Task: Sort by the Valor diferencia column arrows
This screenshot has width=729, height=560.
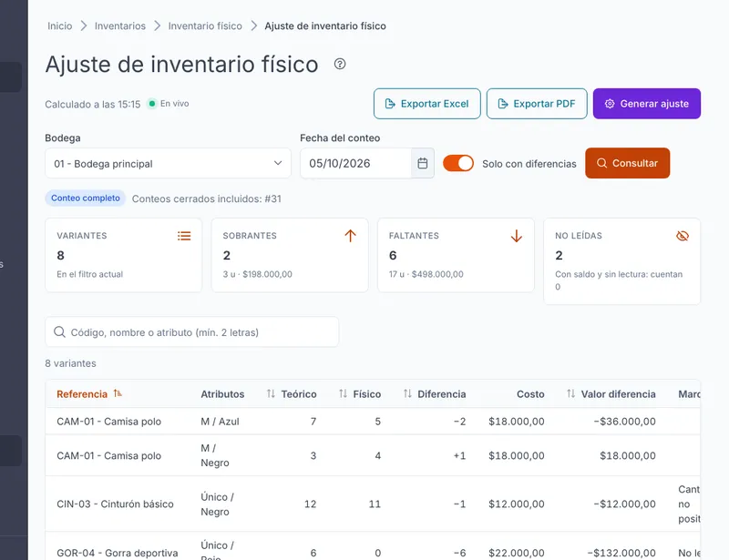Action: pyautogui.click(x=571, y=394)
